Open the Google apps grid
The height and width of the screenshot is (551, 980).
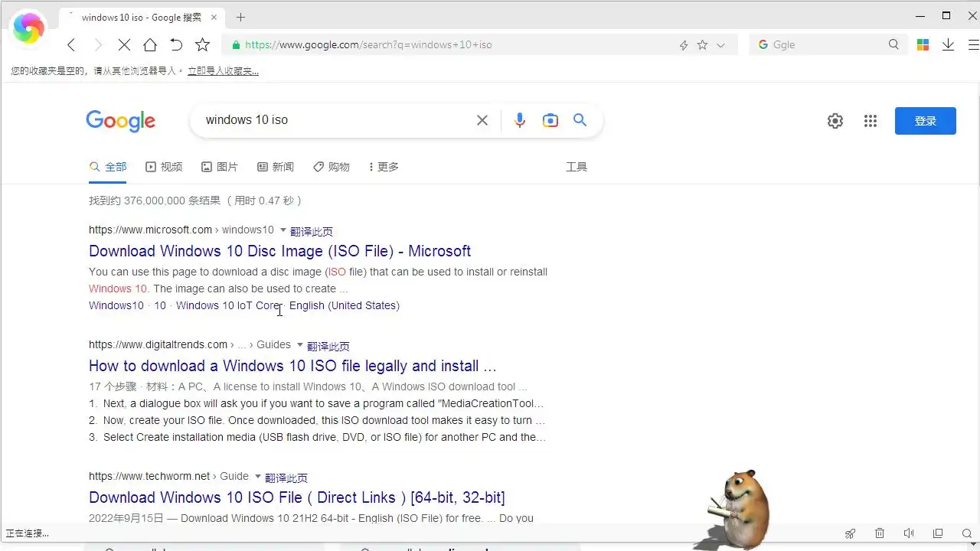point(871,121)
